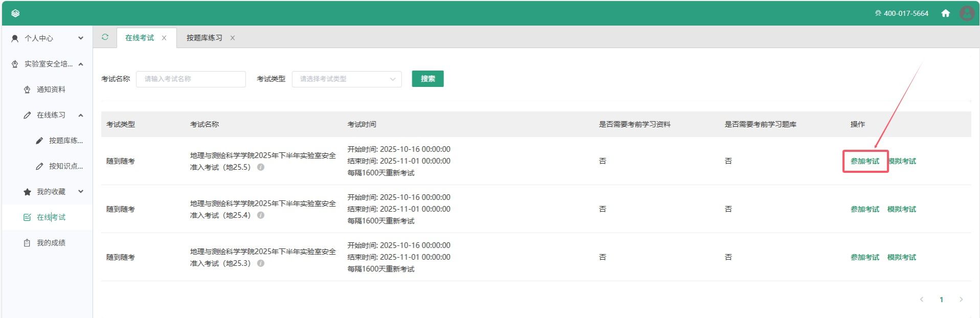Click the refresh icon beside tabs
This screenshot has height=318, width=980.
[x=105, y=37]
